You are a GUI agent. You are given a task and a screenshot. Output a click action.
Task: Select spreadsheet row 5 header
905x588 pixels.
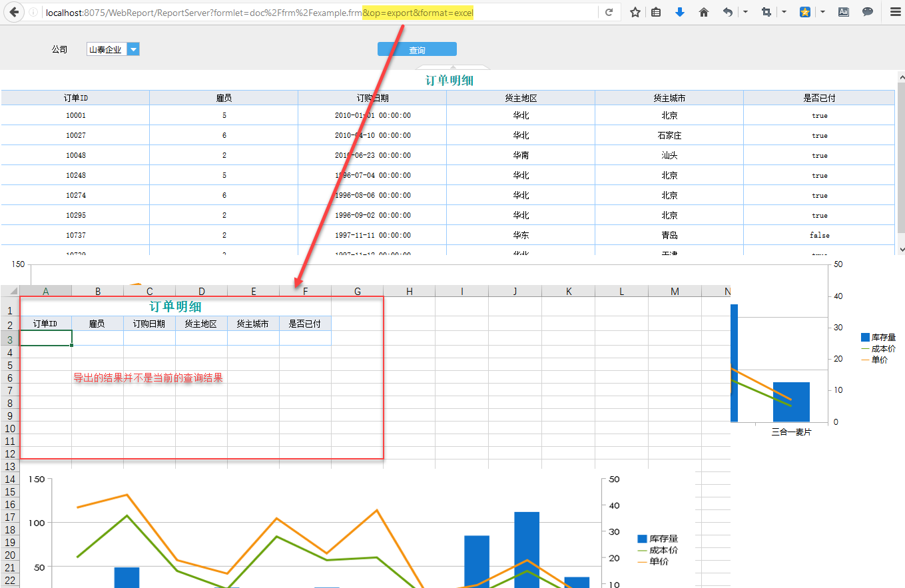(10, 365)
